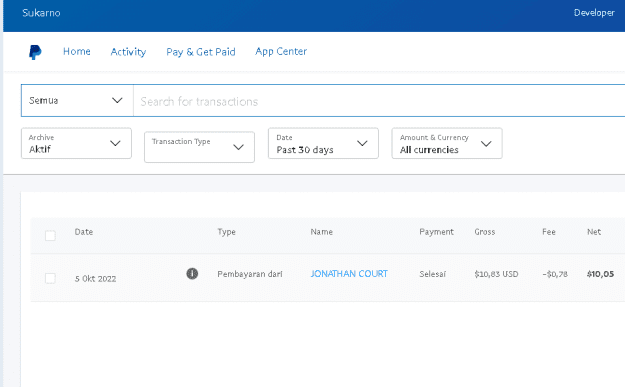This screenshot has width=625, height=387.
Task: Open the Amount & Currency dropdown
Action: [x=447, y=143]
